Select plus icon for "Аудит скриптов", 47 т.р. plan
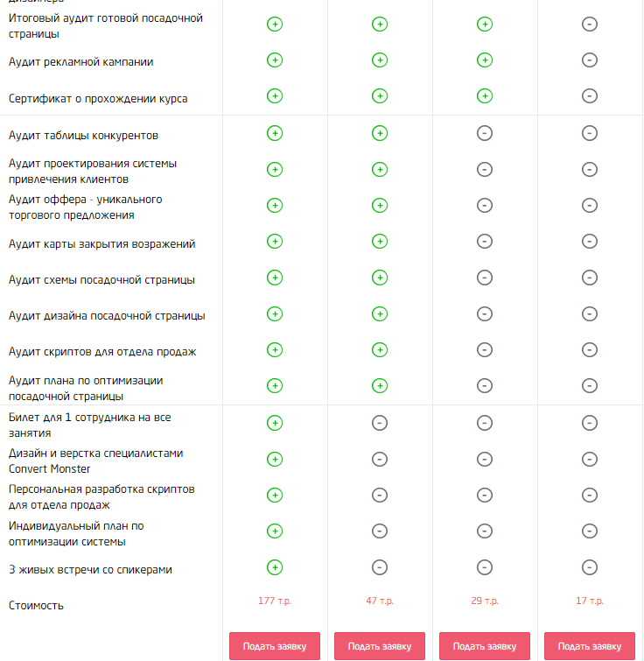The width and height of the screenshot is (644, 661). click(380, 349)
